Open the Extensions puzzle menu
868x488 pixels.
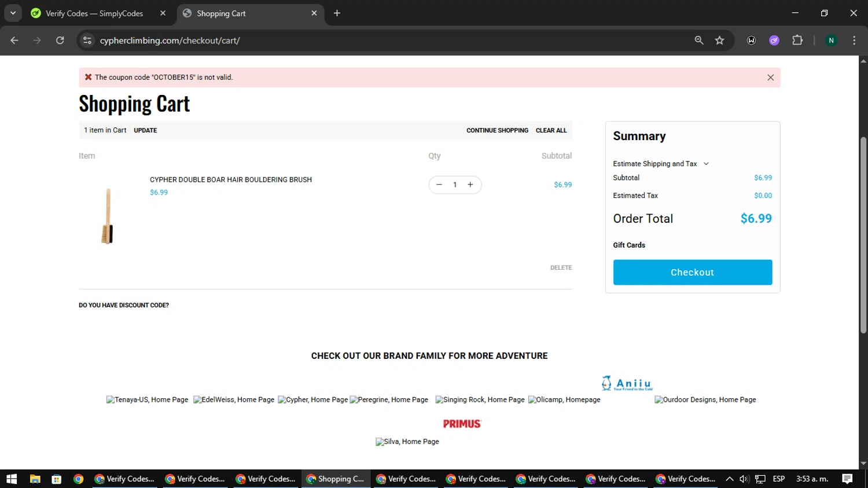797,41
